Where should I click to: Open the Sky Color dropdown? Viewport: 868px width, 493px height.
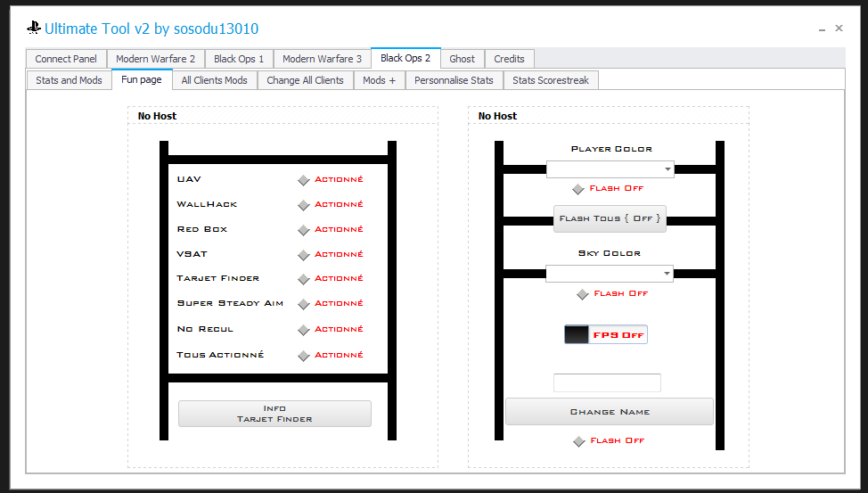(x=610, y=273)
